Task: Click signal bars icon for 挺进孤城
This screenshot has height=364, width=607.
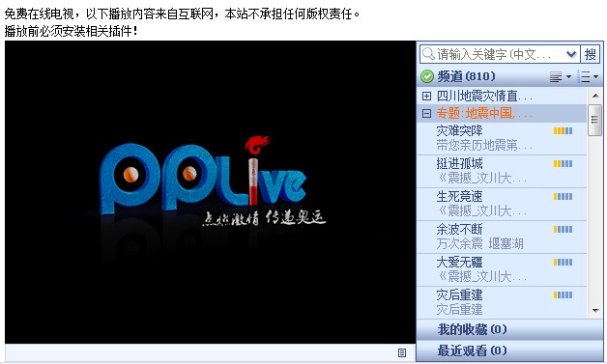Action: pyautogui.click(x=563, y=164)
